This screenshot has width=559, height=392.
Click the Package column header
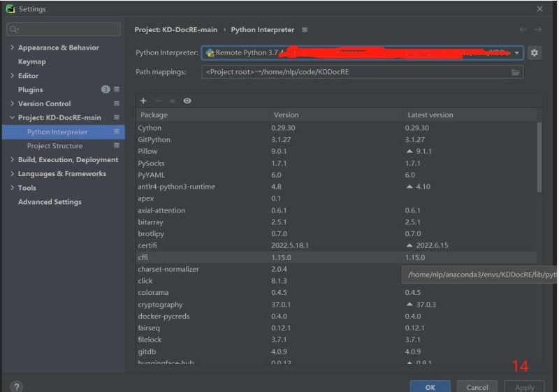(203, 115)
